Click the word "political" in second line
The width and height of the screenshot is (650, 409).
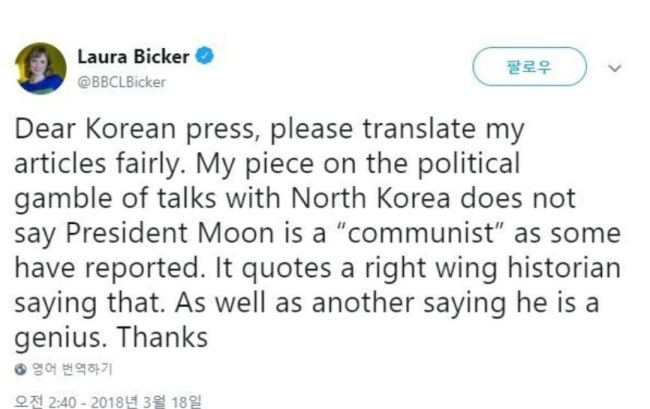[x=468, y=165]
